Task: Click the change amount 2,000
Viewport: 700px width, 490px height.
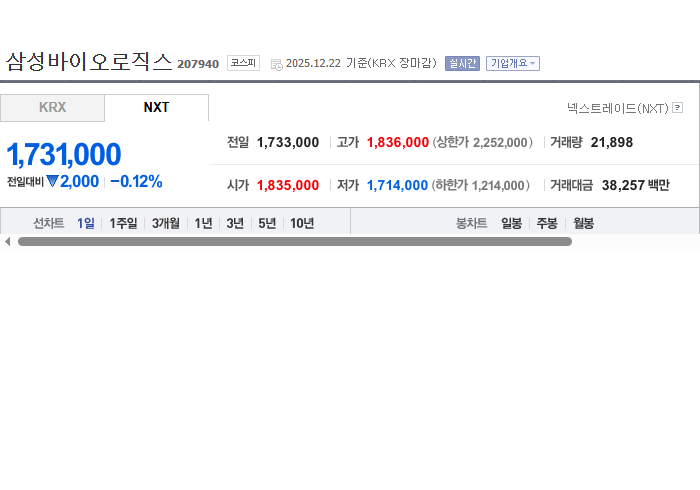Action: (x=79, y=182)
